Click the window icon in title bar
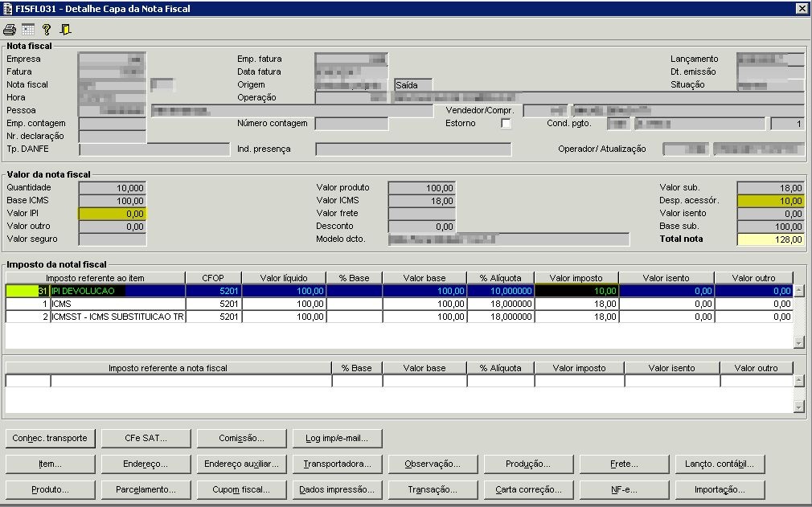 pos(8,8)
